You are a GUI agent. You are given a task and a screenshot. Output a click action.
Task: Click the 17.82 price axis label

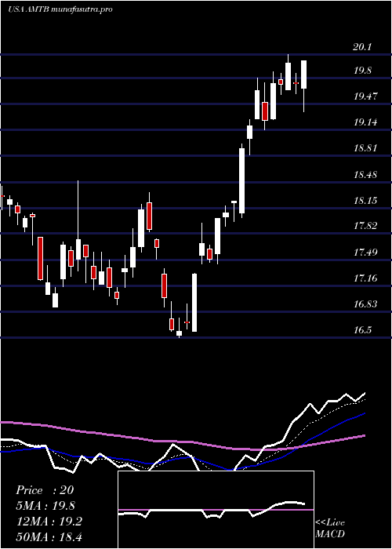(365, 226)
